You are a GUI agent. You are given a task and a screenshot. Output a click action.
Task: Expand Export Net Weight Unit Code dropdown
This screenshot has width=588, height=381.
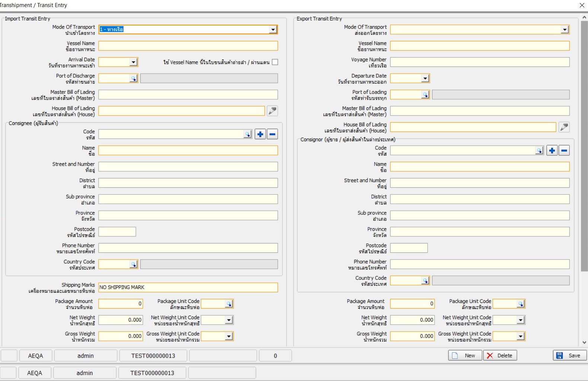(x=521, y=320)
